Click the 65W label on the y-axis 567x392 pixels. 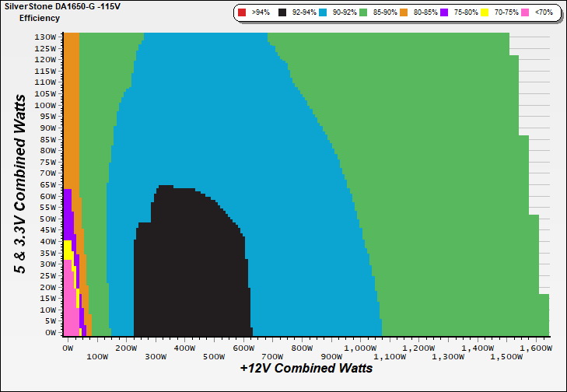point(47,184)
